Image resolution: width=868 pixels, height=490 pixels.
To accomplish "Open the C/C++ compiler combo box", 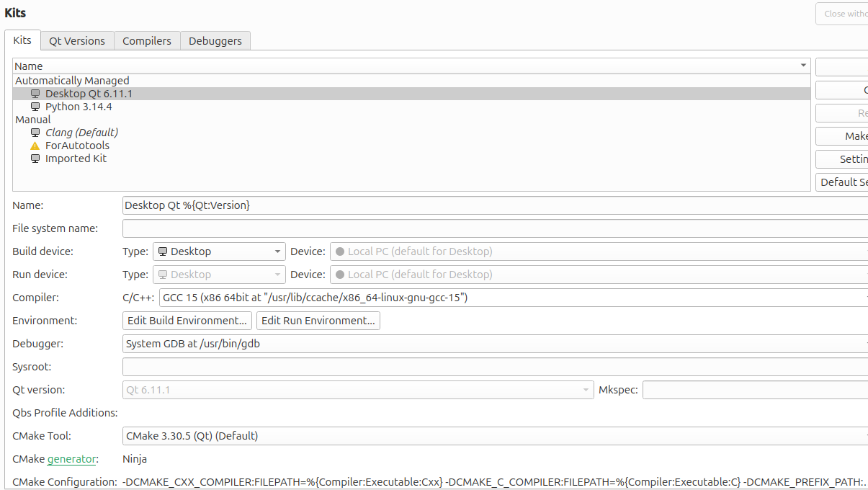I will (514, 298).
